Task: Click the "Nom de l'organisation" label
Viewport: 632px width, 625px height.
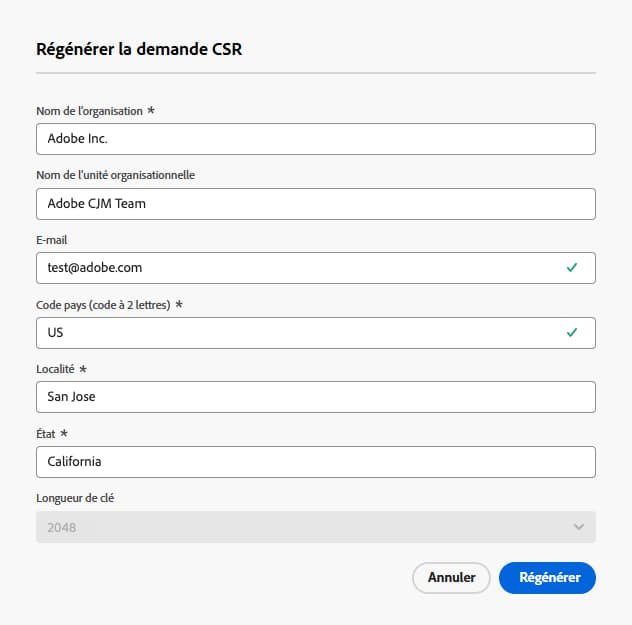Action: point(89,111)
